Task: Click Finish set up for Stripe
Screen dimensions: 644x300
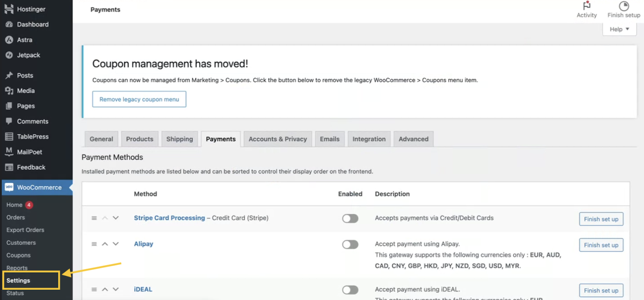Action: tap(601, 219)
